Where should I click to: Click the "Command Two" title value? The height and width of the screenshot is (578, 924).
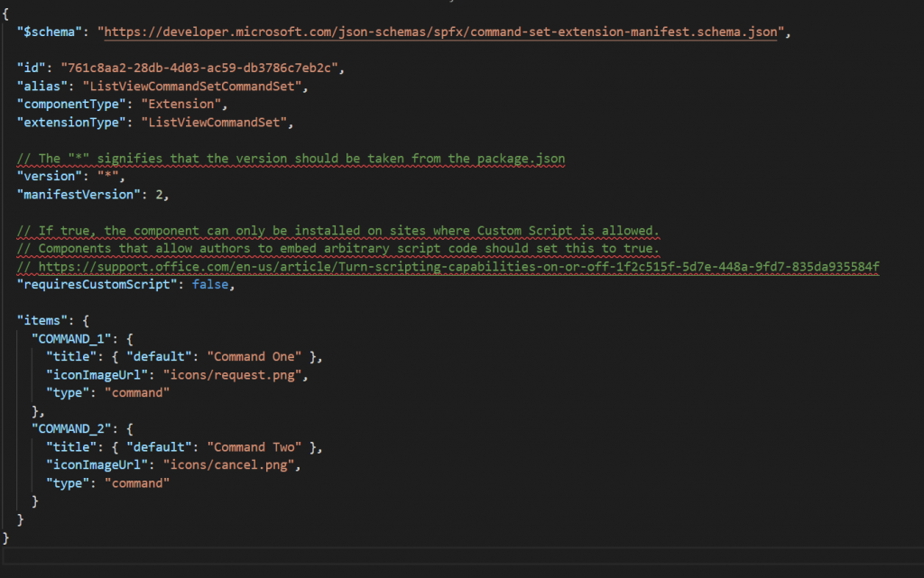(254, 447)
